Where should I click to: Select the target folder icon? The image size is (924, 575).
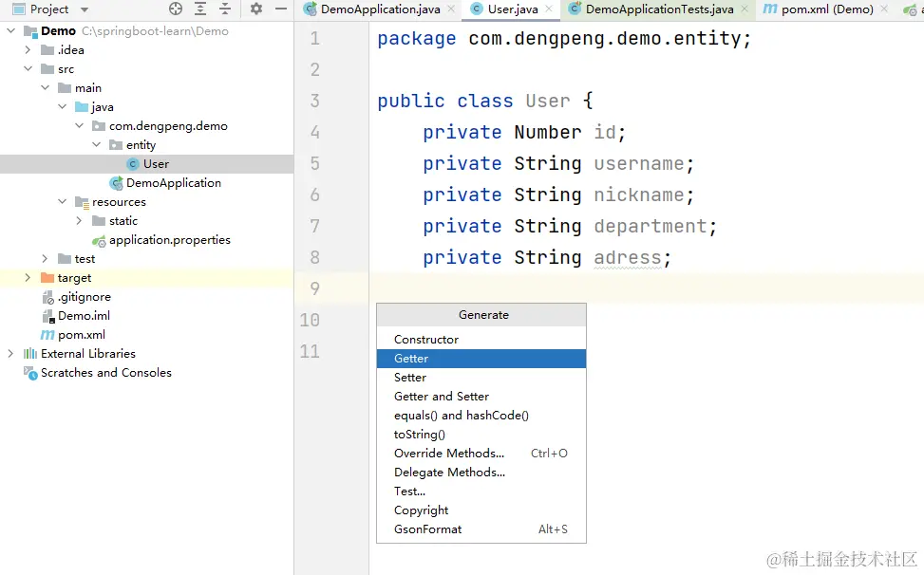click(x=47, y=277)
